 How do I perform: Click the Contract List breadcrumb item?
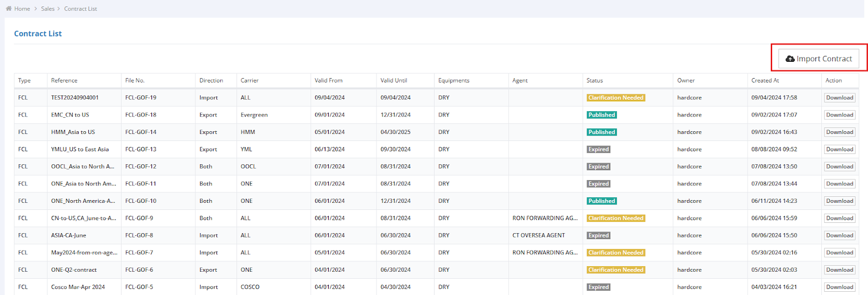[x=80, y=9]
